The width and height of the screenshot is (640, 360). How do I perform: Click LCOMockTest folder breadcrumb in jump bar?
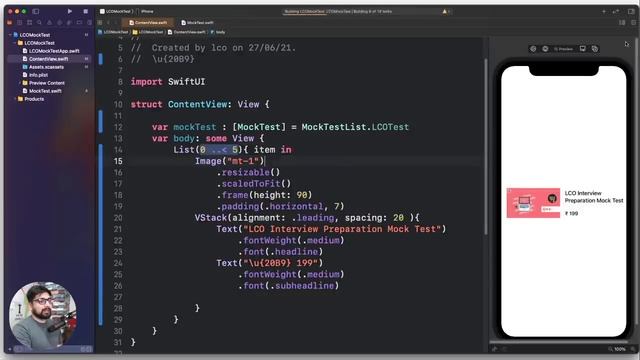click(x=148, y=32)
